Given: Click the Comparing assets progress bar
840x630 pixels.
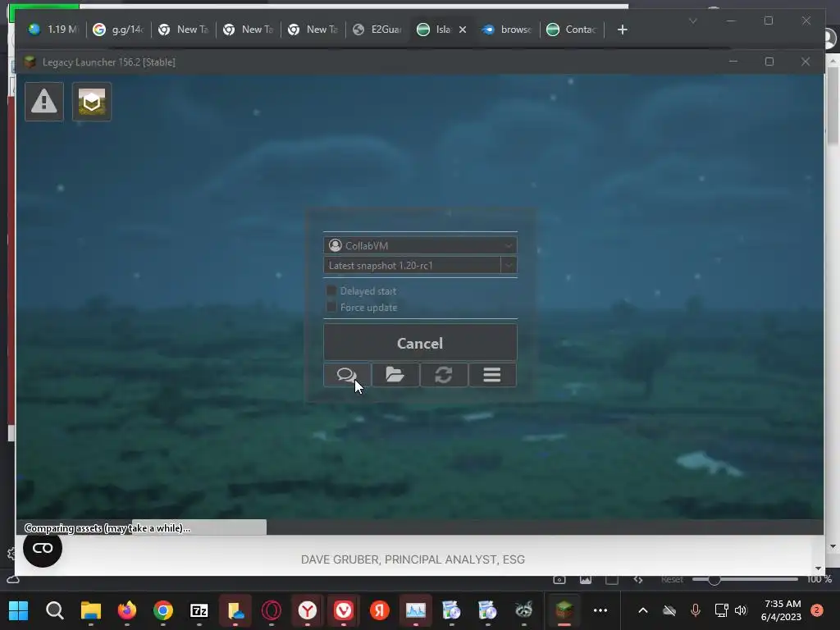Looking at the screenshot, I should click(420, 527).
